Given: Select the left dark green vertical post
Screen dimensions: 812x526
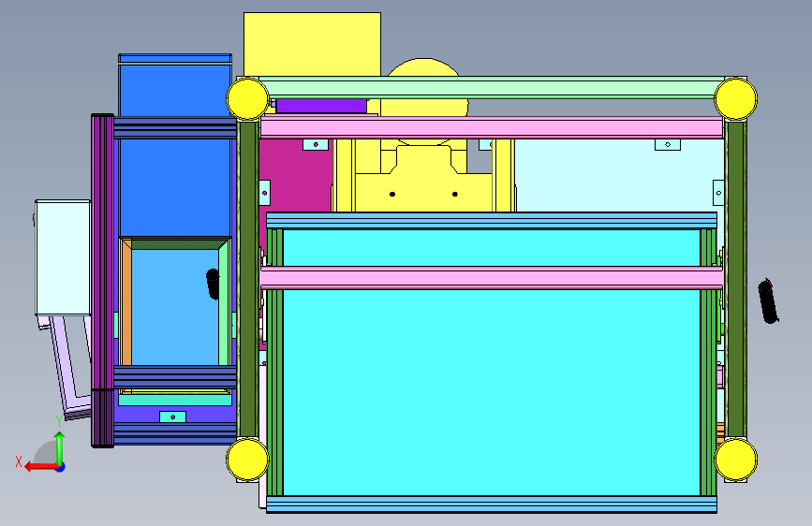Looking at the screenshot, I should 248,280.
